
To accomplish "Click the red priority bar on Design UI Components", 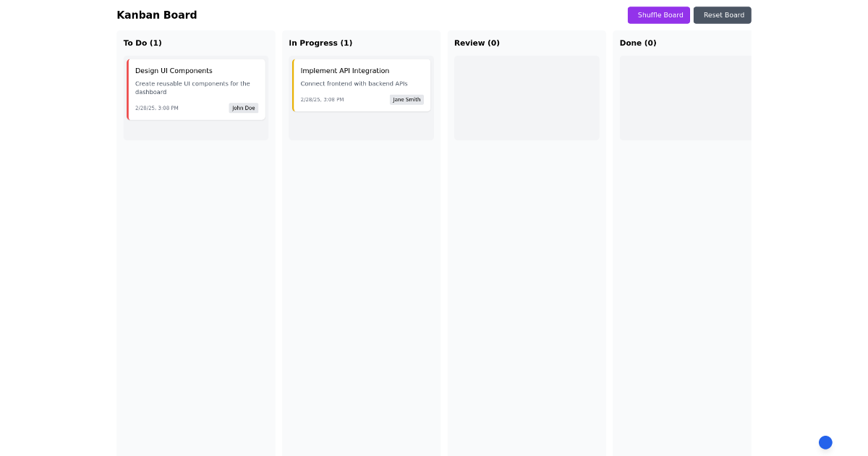I will coord(129,88).
